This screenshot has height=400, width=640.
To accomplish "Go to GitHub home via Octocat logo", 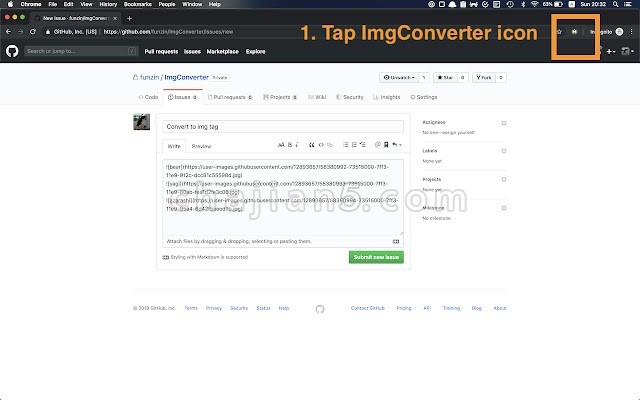I will coord(12,51).
